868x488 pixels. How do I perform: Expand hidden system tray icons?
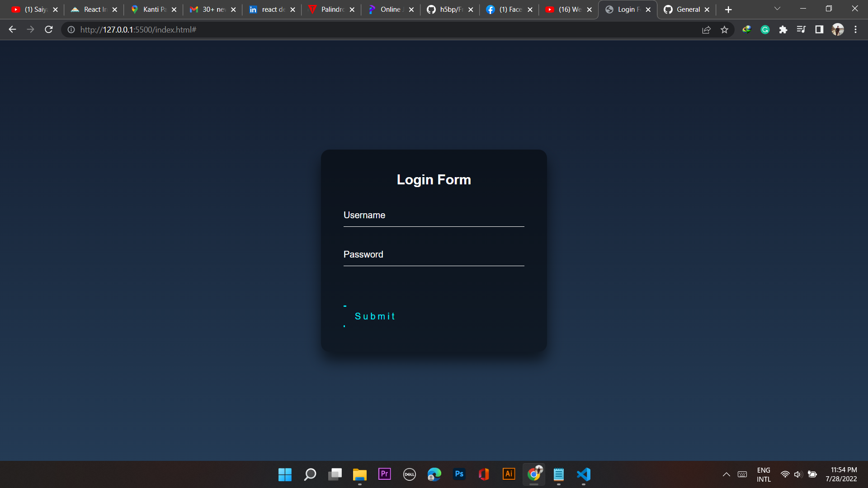tap(726, 474)
